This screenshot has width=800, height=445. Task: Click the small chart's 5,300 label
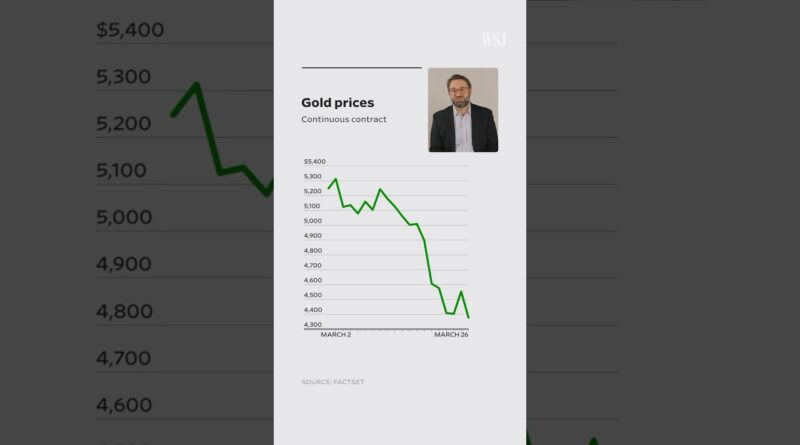point(313,176)
